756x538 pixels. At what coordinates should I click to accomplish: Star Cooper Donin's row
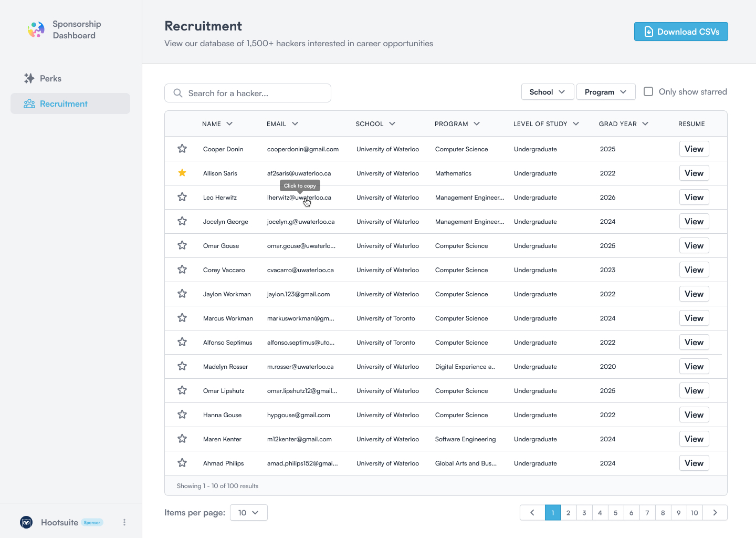(x=182, y=149)
